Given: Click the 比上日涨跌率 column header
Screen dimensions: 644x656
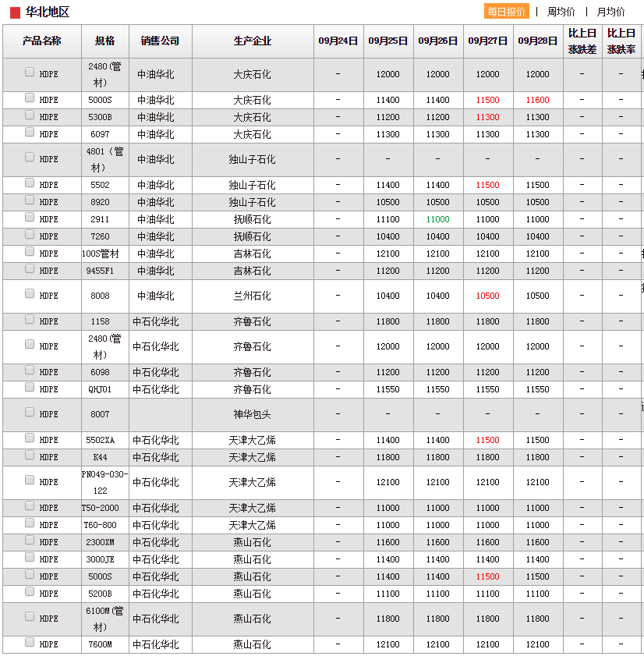Looking at the screenshot, I should [x=621, y=41].
